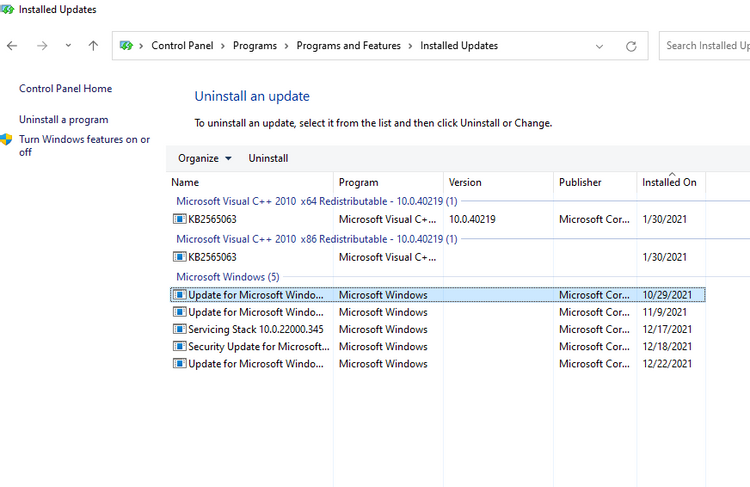Click icon of KB2565063 under x64 Redistributable
Screen dimensions: 750x487
[x=179, y=219]
